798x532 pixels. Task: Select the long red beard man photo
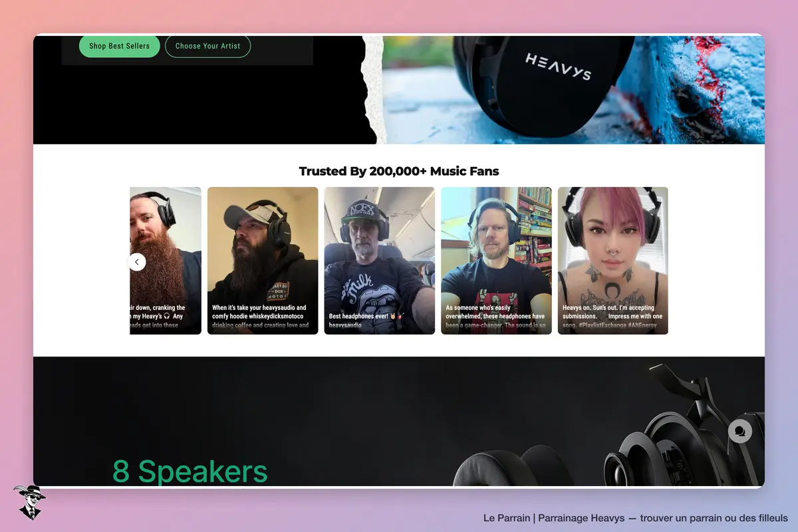click(166, 261)
